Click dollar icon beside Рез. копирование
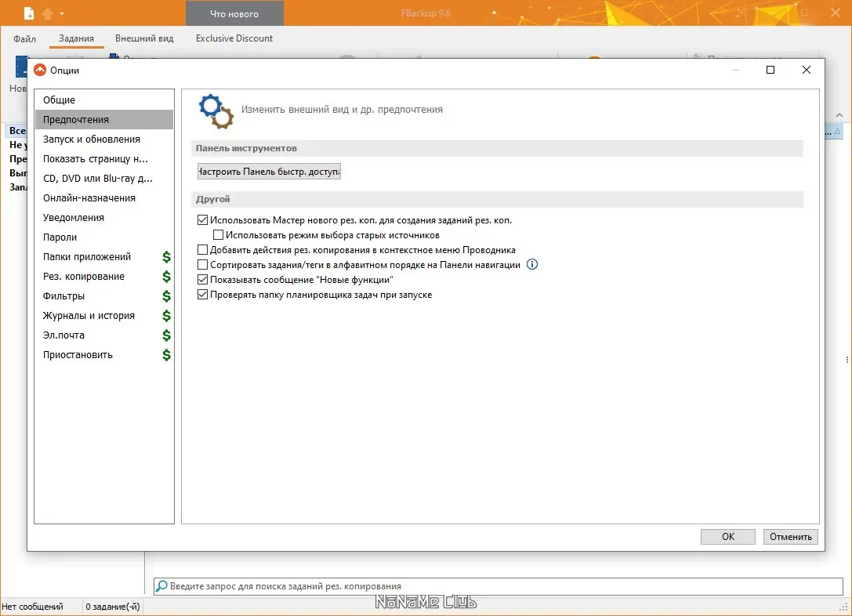Screen dimensions: 852x616 (x=166, y=277)
